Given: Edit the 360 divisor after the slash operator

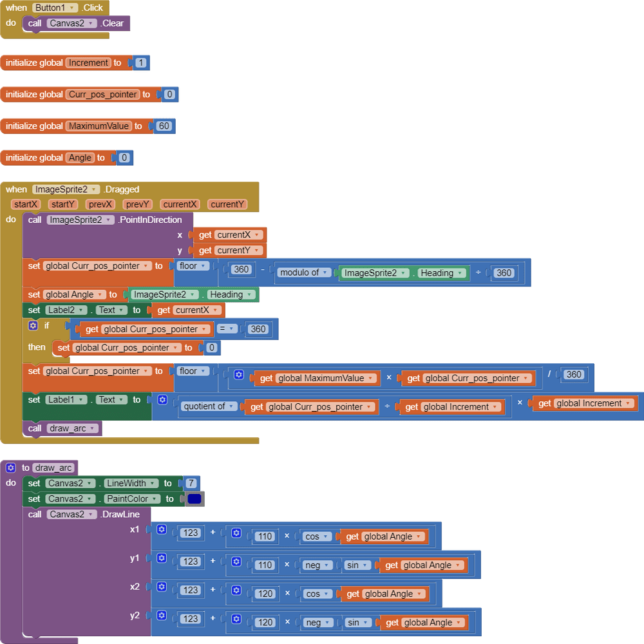Looking at the screenshot, I should [x=574, y=375].
